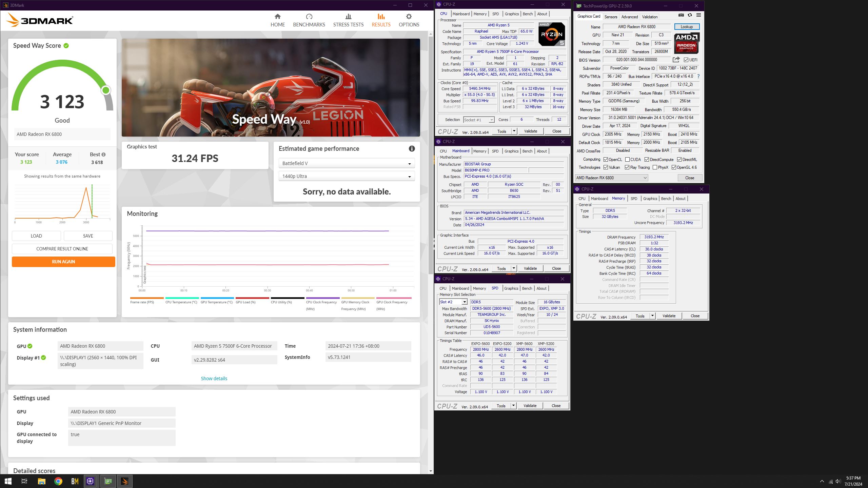This screenshot has height=488, width=868.
Task: Toggle the DirectCompute checkbox in GPU-Z
Action: coord(647,160)
